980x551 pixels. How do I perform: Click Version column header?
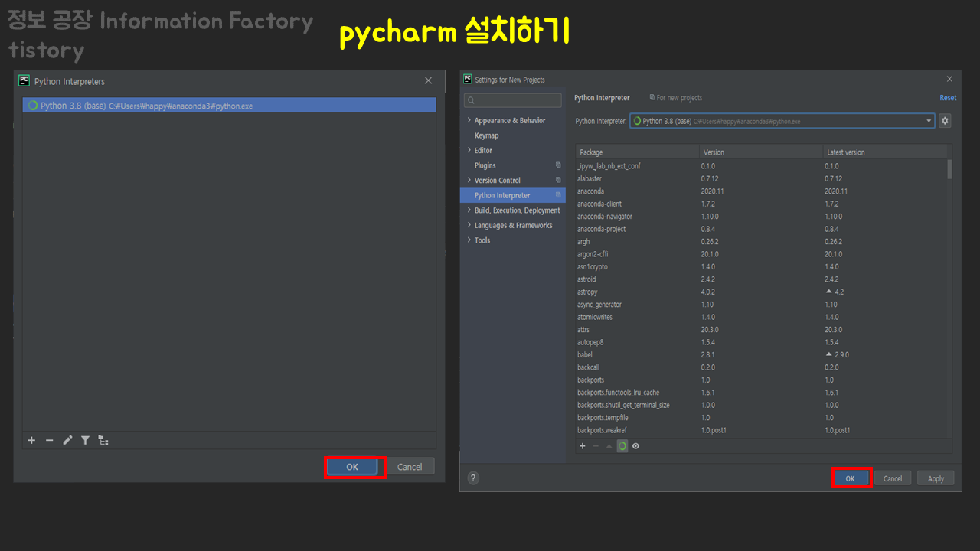762,152
